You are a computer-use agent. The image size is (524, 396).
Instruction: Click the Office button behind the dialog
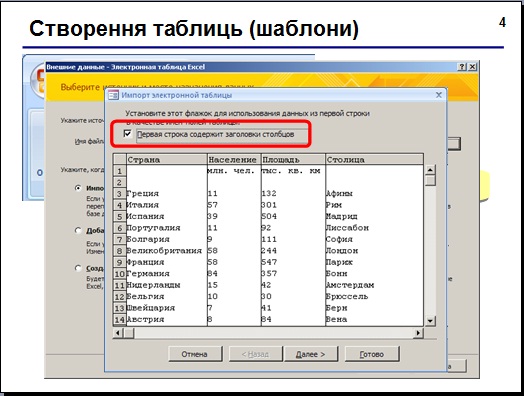point(37,81)
